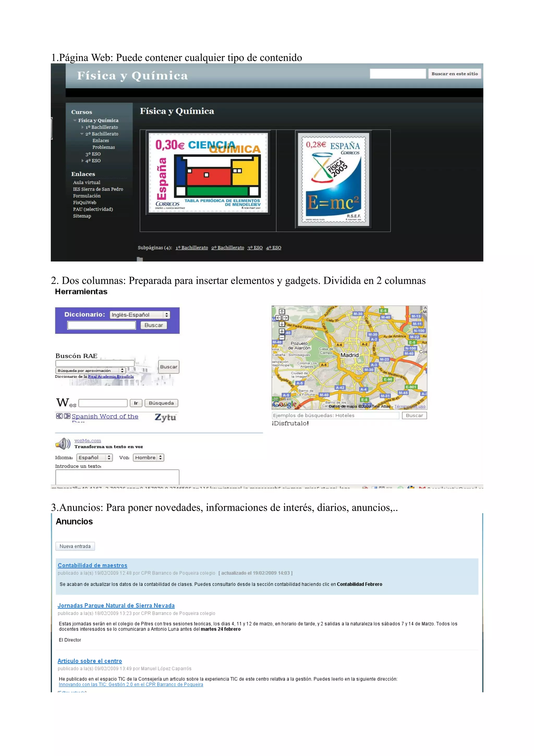This screenshot has height=756, width=534.
Task: Click the Wikipedia W logo
Action: [x=66, y=403]
